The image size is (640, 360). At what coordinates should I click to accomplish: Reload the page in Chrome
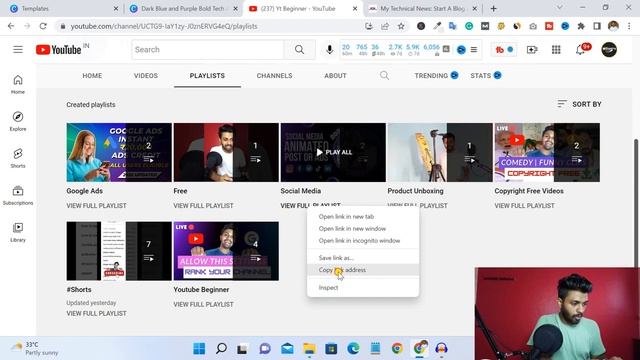point(43,26)
